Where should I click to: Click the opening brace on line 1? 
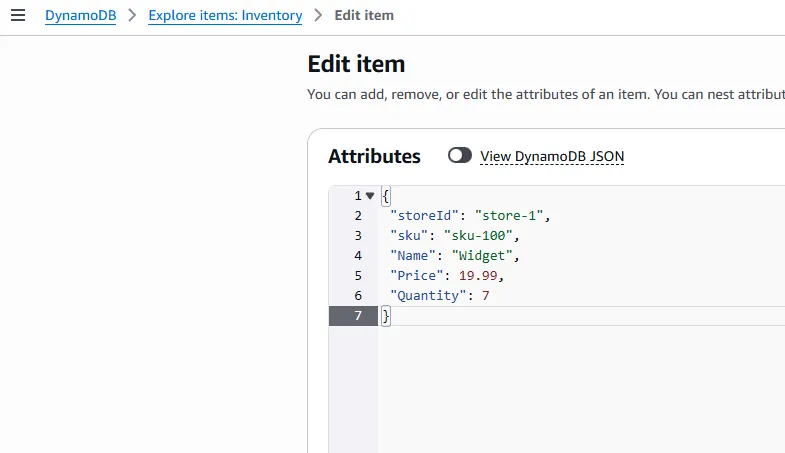[x=386, y=196]
